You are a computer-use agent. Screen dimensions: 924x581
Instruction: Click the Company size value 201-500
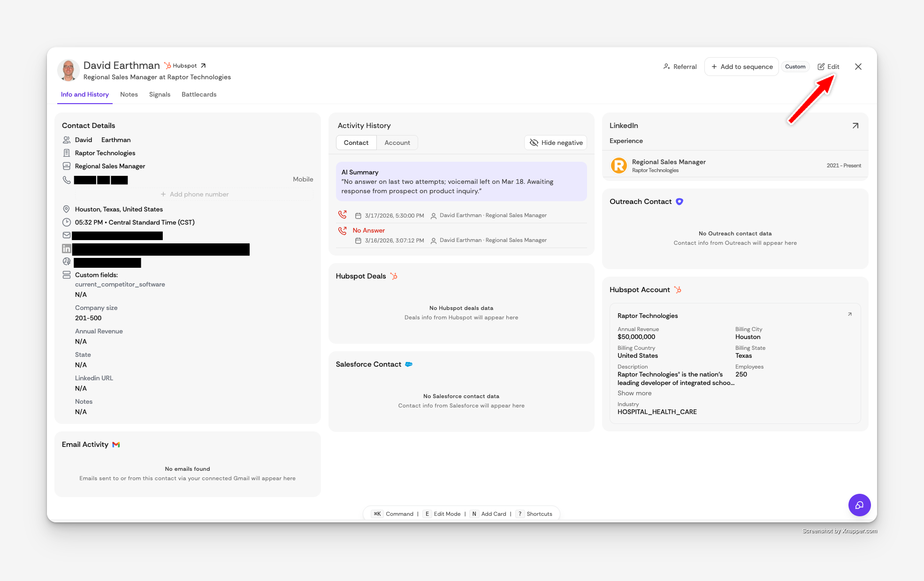88,318
